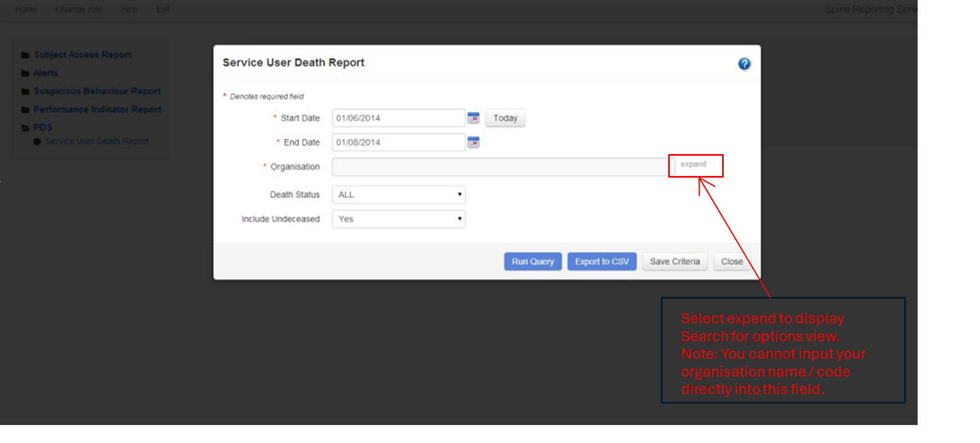Click the Subject Access Report folder icon
This screenshot has width=980, height=443.
[x=25, y=55]
